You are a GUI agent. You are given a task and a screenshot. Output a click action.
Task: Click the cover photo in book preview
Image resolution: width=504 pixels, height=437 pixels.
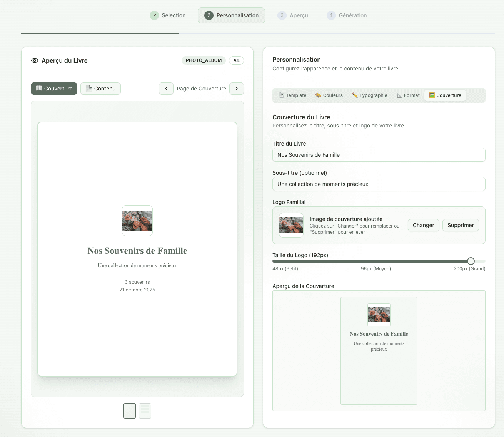point(137,221)
